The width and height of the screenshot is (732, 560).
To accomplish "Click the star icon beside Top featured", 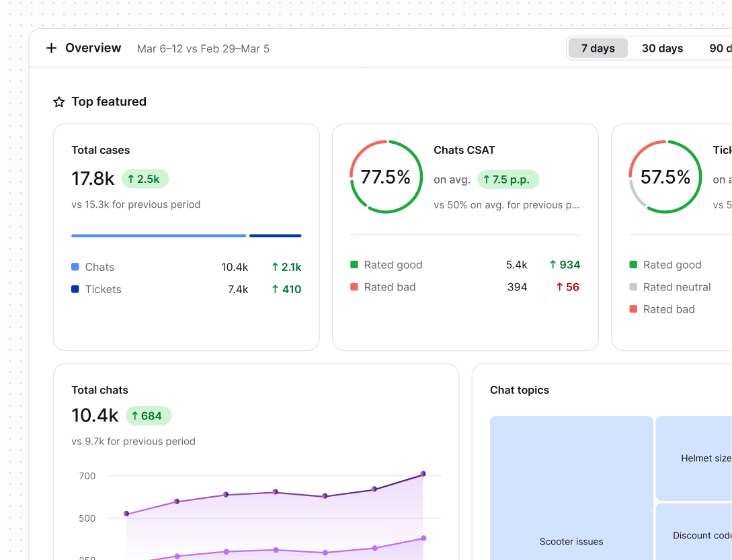I will coord(58,102).
